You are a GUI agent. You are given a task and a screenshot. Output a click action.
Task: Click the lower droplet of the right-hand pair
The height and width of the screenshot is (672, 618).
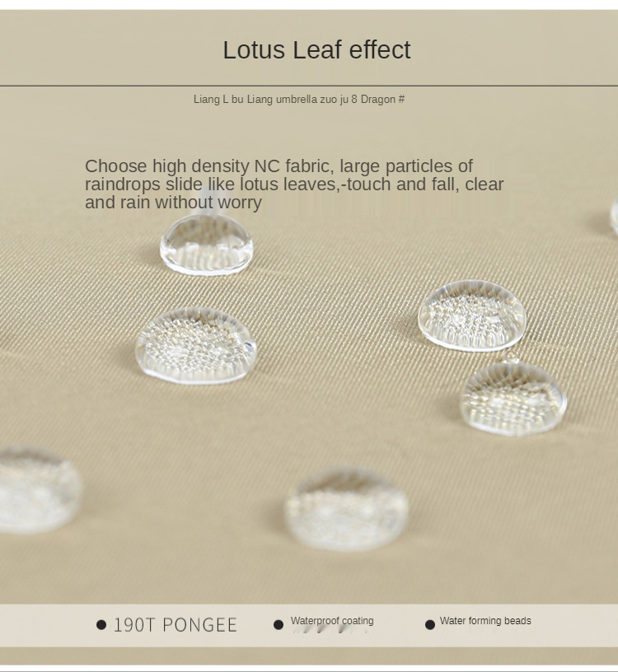513,398
